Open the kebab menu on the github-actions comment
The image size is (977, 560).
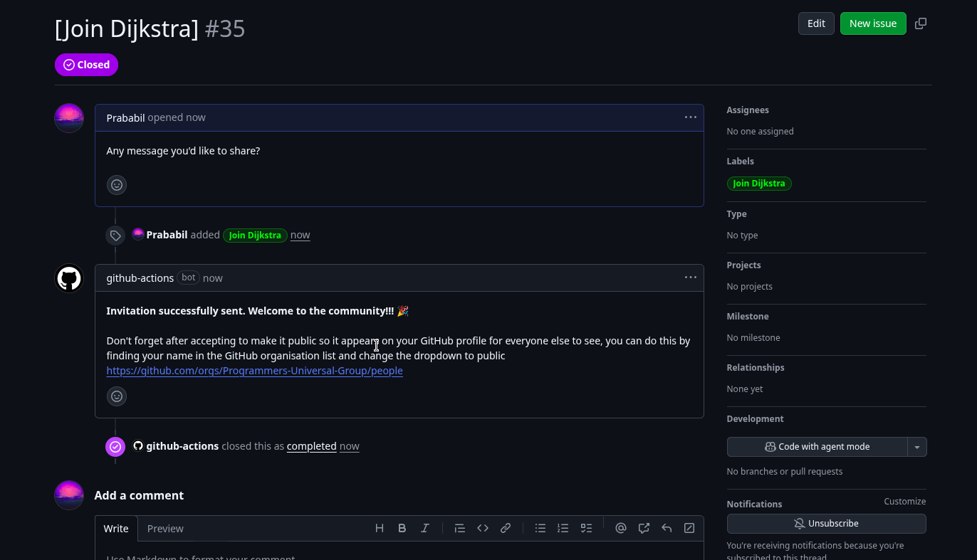(x=690, y=278)
